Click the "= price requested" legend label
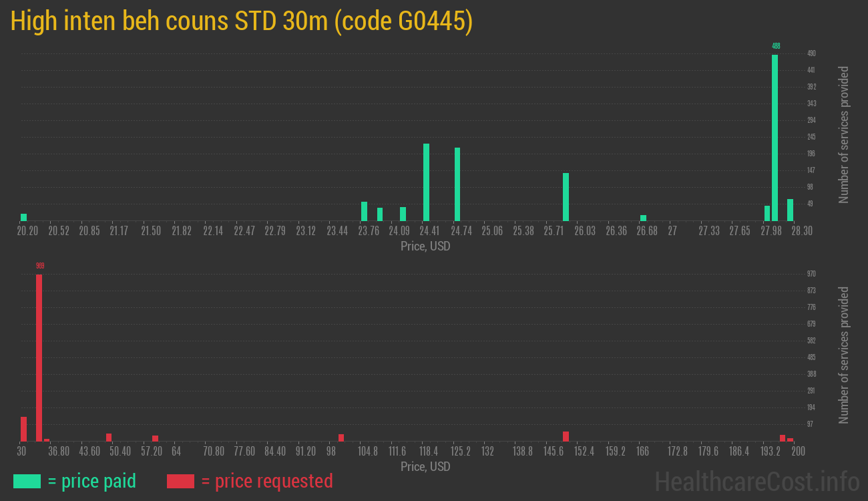The image size is (868, 501). [266, 481]
